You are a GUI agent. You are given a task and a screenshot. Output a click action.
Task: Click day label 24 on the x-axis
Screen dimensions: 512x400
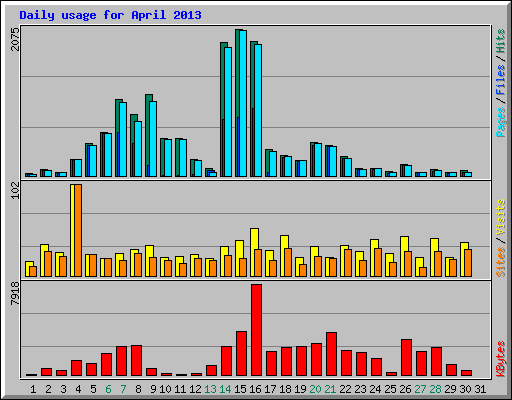click(x=375, y=389)
